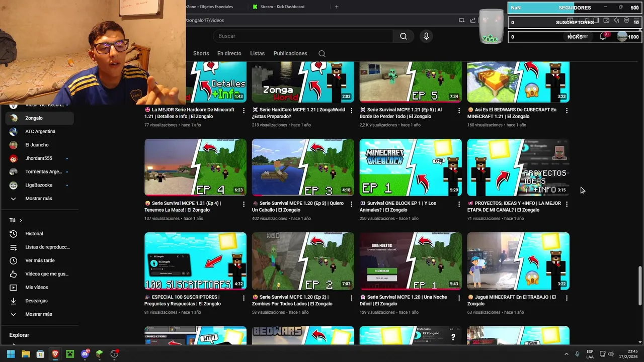Expand the Tú section chevron

(21, 220)
